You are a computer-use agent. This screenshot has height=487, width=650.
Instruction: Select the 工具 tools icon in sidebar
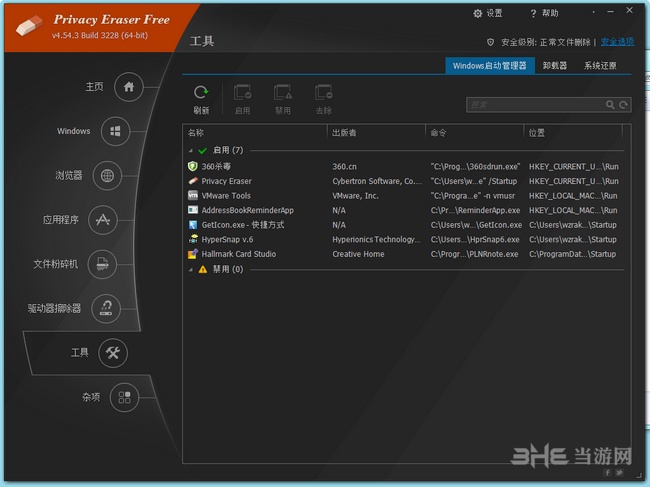[x=113, y=353]
